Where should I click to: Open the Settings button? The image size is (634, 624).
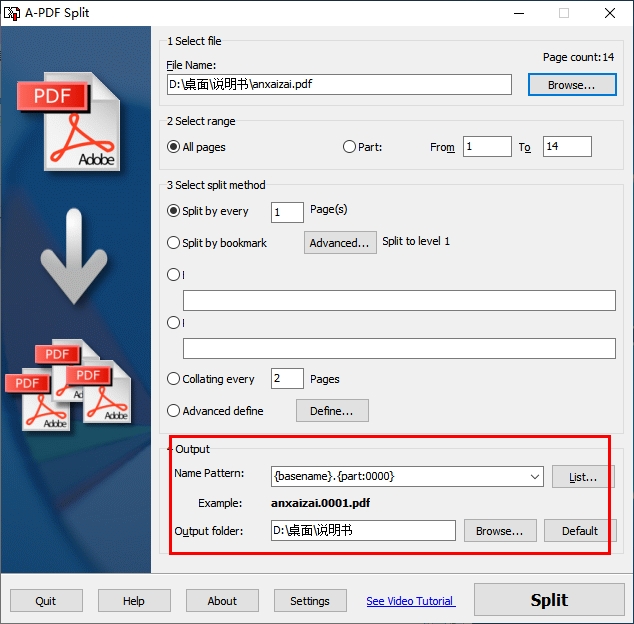point(310,601)
